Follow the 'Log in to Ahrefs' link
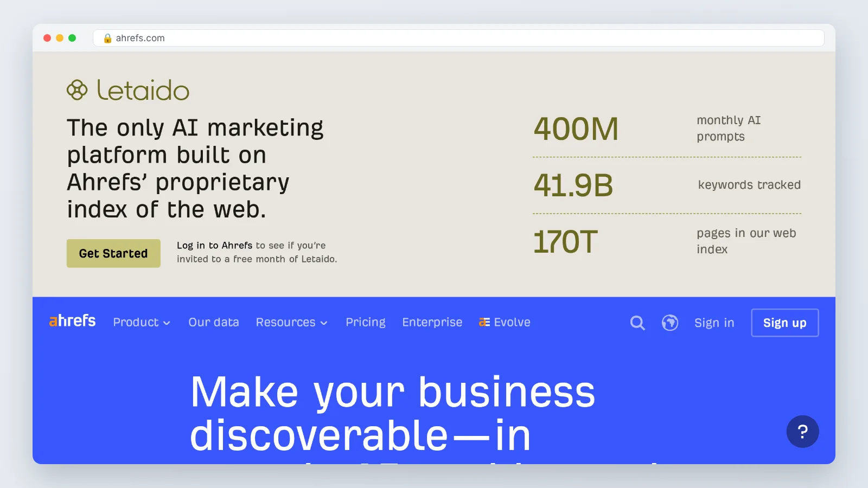The image size is (868, 488). point(215,246)
